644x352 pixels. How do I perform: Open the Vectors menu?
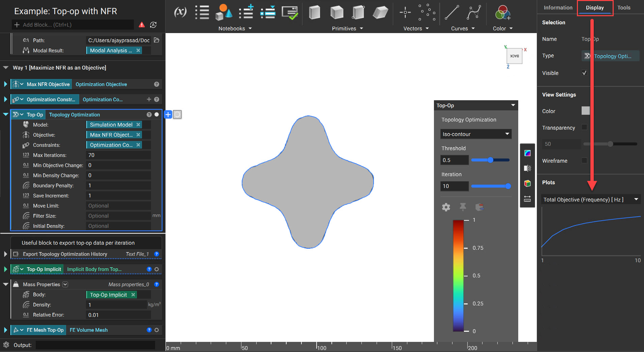tap(416, 28)
